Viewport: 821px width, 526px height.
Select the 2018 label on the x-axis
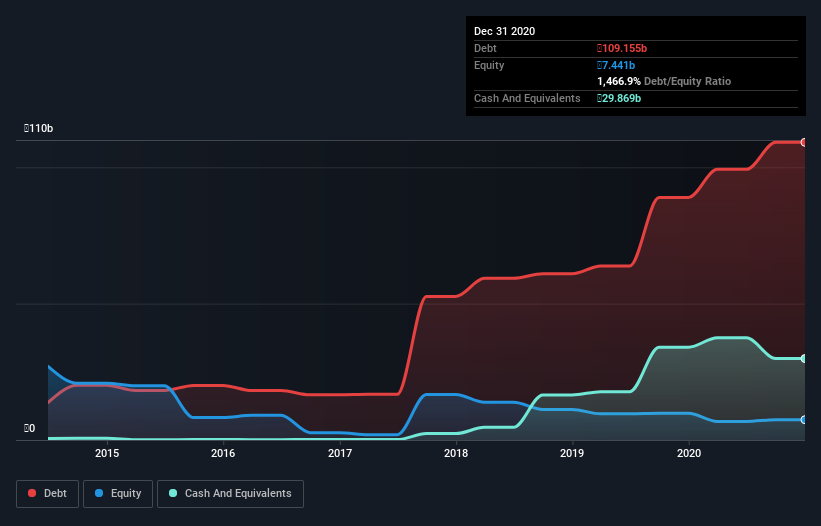coord(456,453)
